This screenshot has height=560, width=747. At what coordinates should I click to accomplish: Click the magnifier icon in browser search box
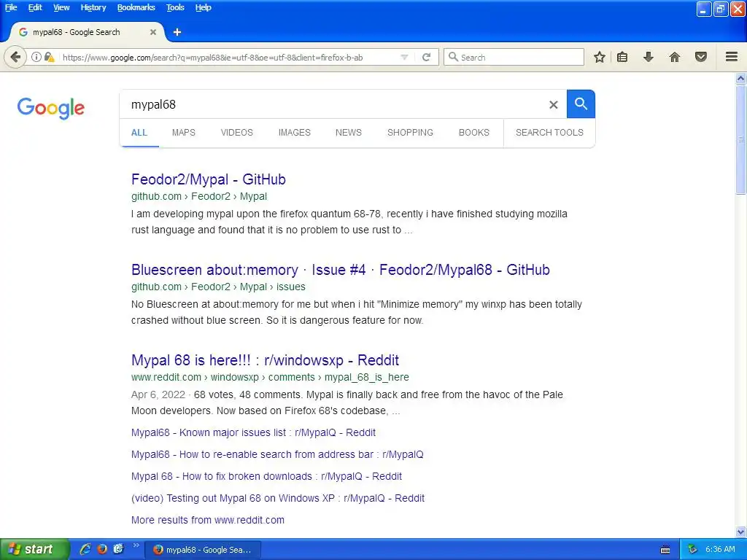[453, 57]
